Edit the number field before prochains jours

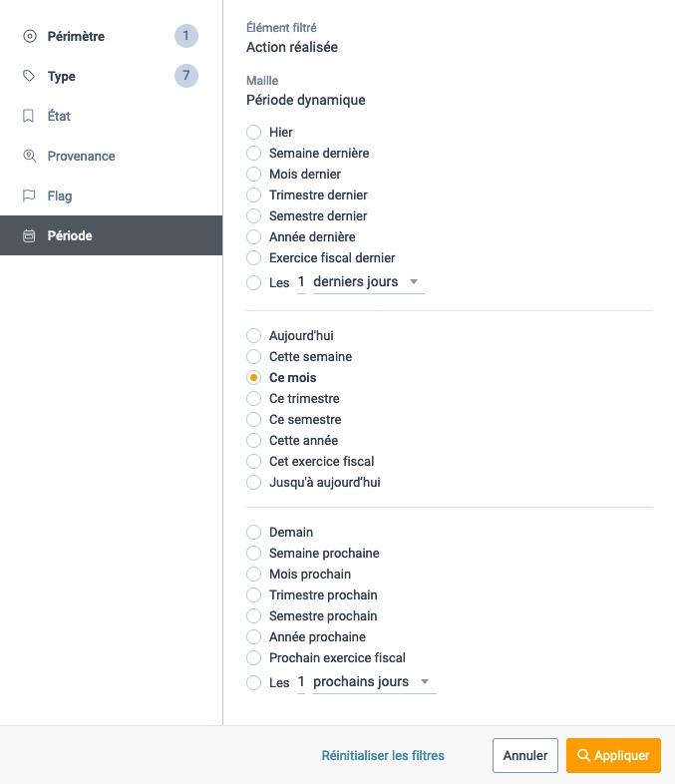pos(301,682)
